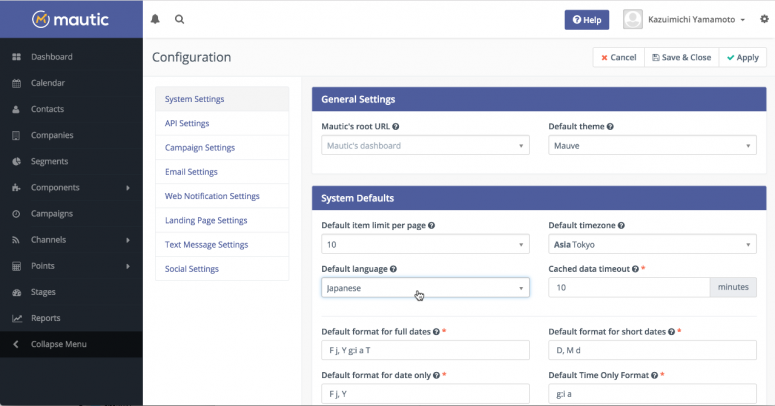
Task: Open the Default timezone dropdown
Action: (x=652, y=245)
